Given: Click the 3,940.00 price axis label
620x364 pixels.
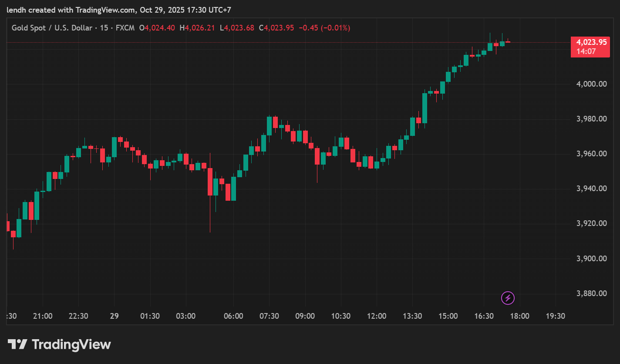Looking at the screenshot, I should click(591, 189).
